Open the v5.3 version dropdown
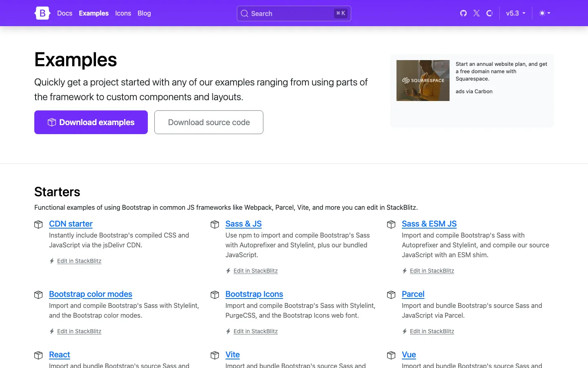 [516, 13]
